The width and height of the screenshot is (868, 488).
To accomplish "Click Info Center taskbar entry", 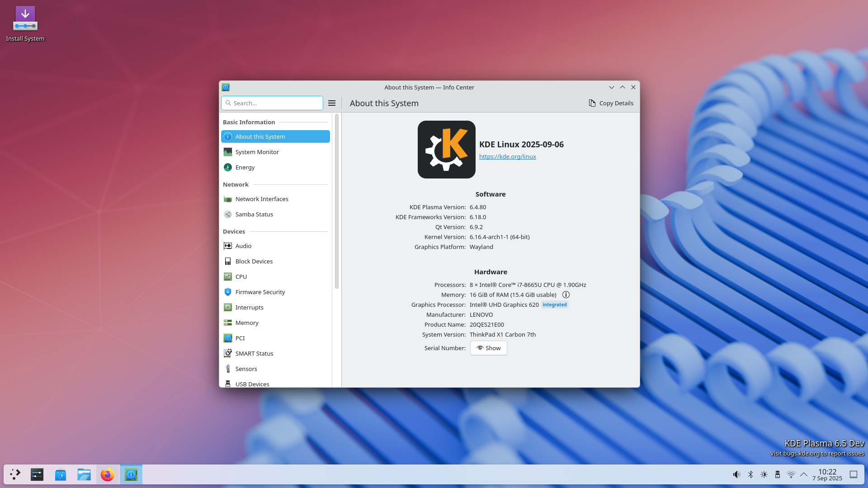I will point(131,474).
